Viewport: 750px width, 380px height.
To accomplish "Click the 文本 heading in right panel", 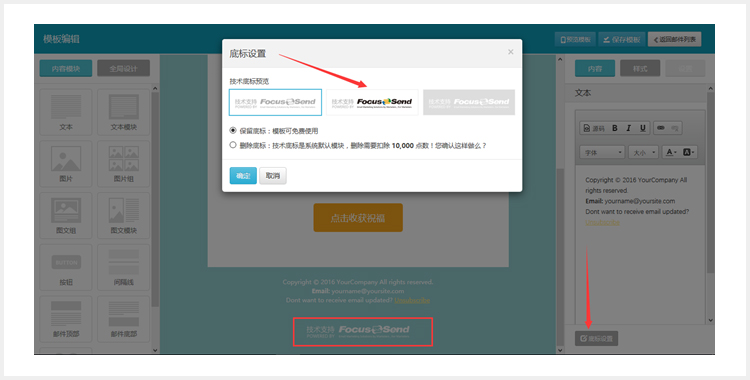I will click(583, 93).
